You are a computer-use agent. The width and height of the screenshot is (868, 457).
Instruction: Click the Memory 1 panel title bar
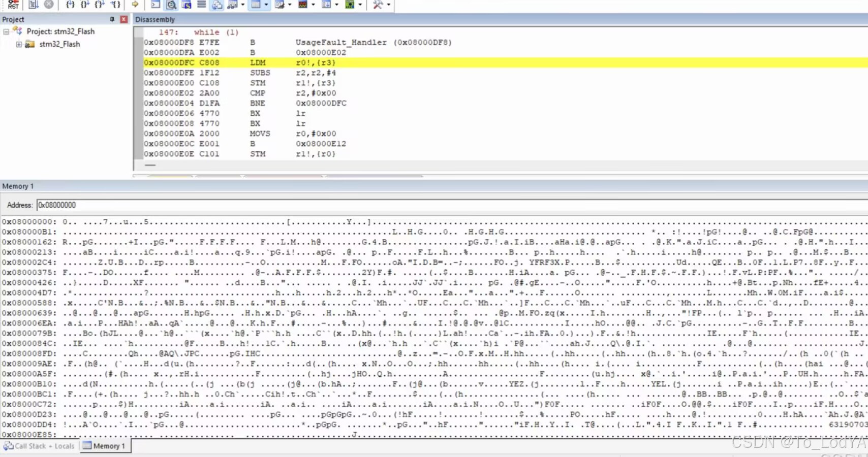(434, 186)
